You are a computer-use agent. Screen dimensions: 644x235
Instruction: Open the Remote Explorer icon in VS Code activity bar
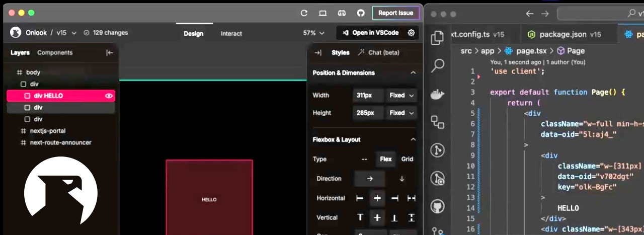[438, 122]
